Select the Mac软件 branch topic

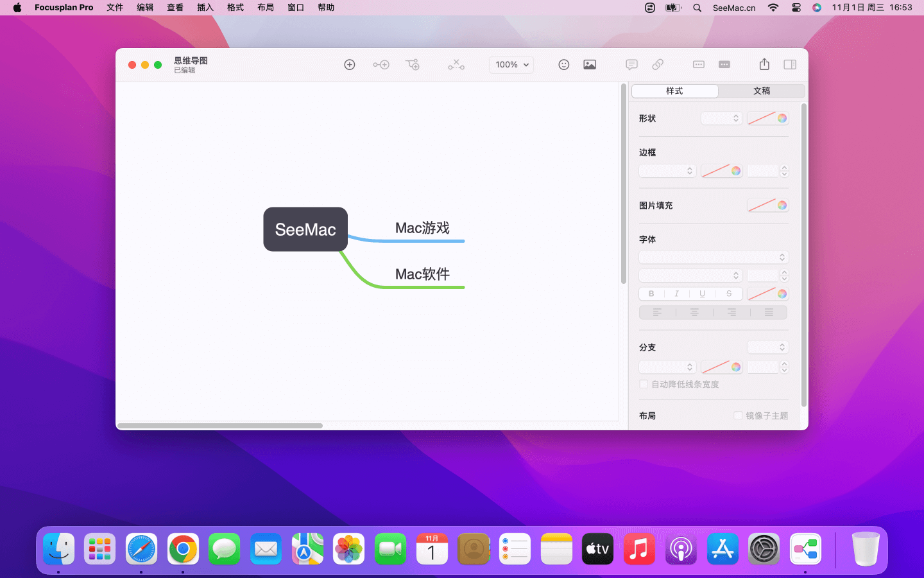pyautogui.click(x=422, y=274)
